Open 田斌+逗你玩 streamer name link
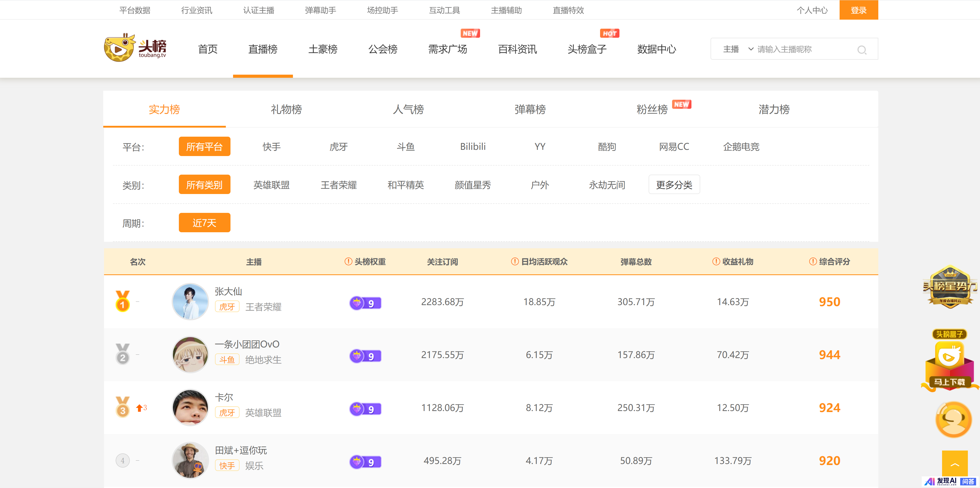The height and width of the screenshot is (488, 980). (x=241, y=450)
